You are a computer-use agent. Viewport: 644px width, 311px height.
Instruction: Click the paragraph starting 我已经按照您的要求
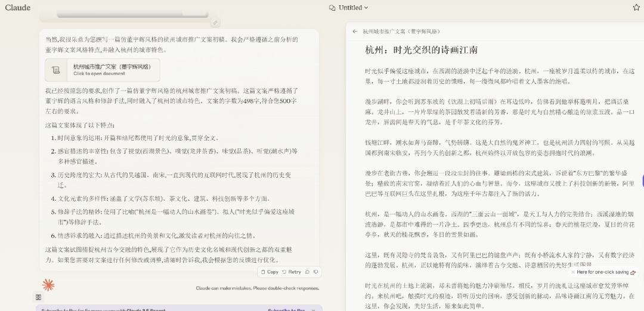tap(171, 101)
